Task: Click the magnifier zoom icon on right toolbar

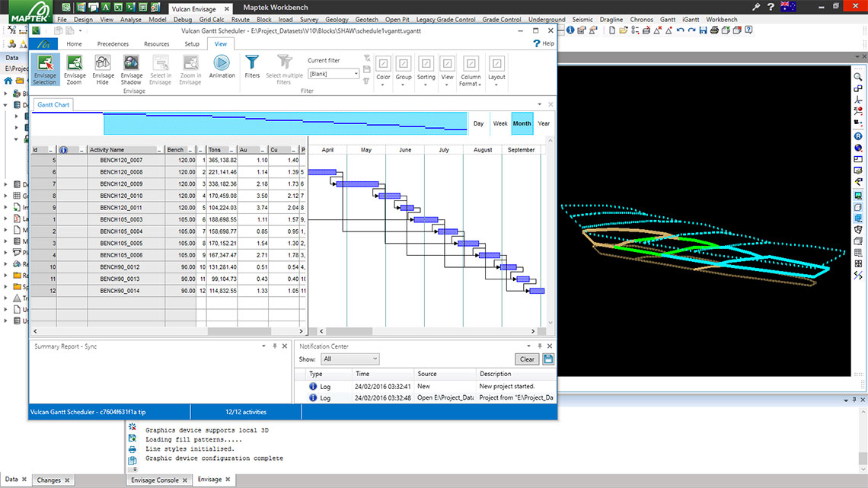Action: click(x=858, y=77)
